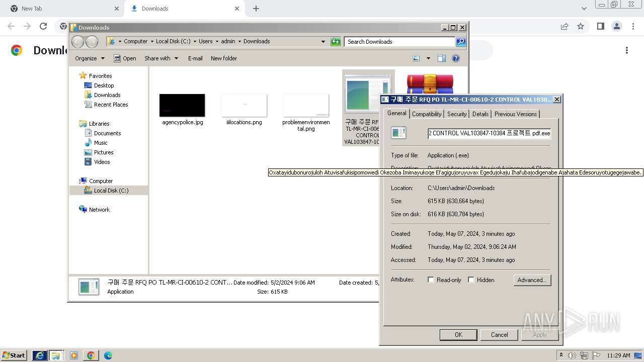Click the Users breadcrumb segment
This screenshot has height=362, width=644.
[x=205, y=42]
